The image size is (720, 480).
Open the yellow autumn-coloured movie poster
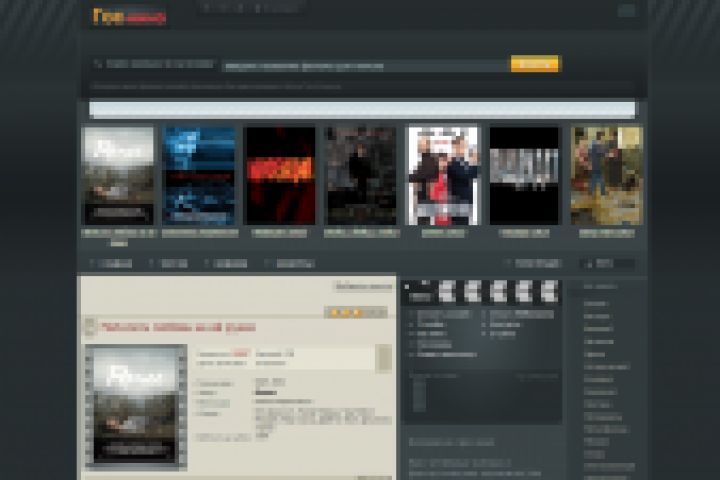pos(606,176)
